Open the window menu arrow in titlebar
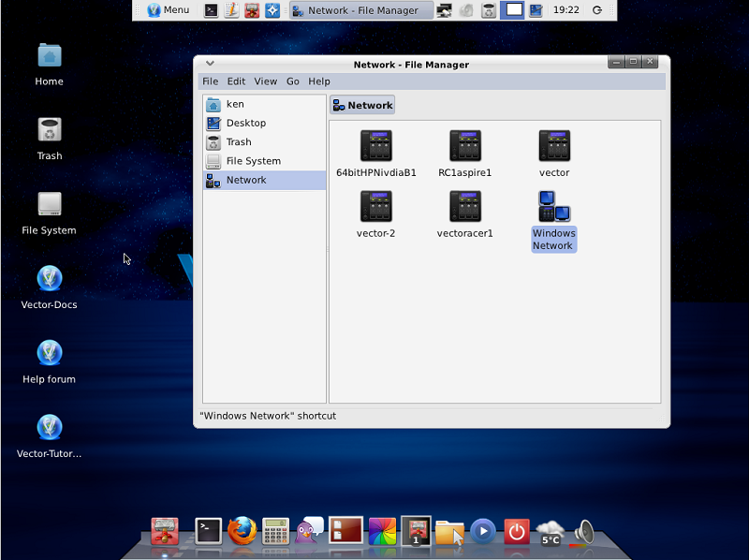This screenshot has width=749, height=560. (x=210, y=64)
